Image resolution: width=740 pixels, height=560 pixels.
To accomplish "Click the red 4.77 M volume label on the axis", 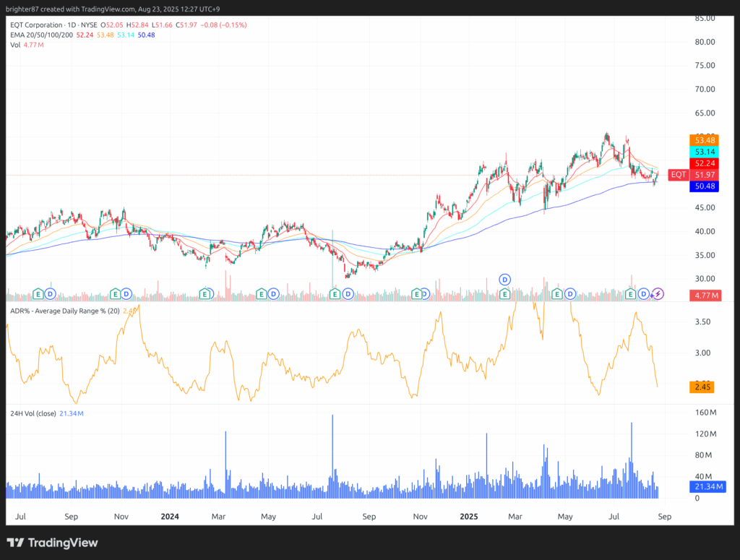I will pos(706,296).
